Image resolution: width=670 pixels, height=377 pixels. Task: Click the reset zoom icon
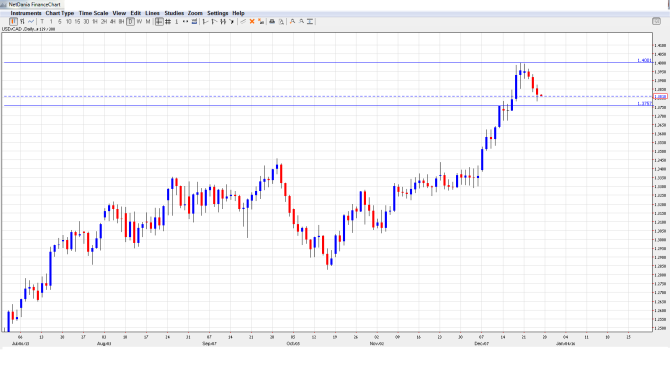(x=310, y=21)
